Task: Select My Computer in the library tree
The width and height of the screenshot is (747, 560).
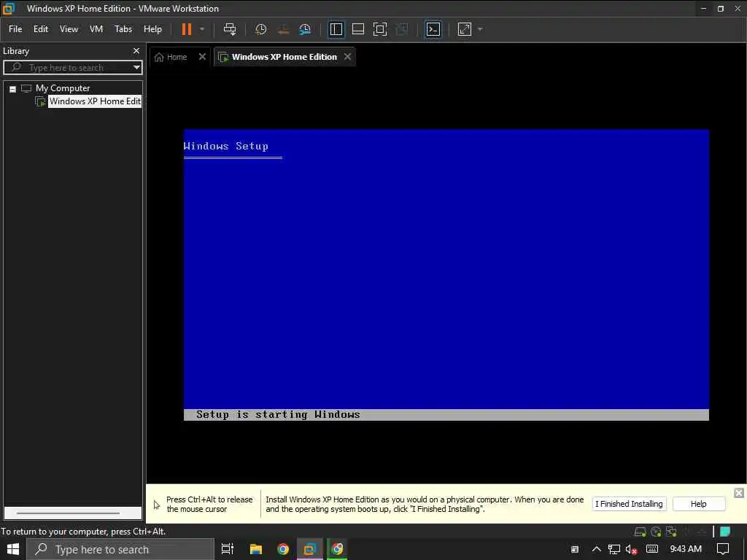Action: click(63, 88)
